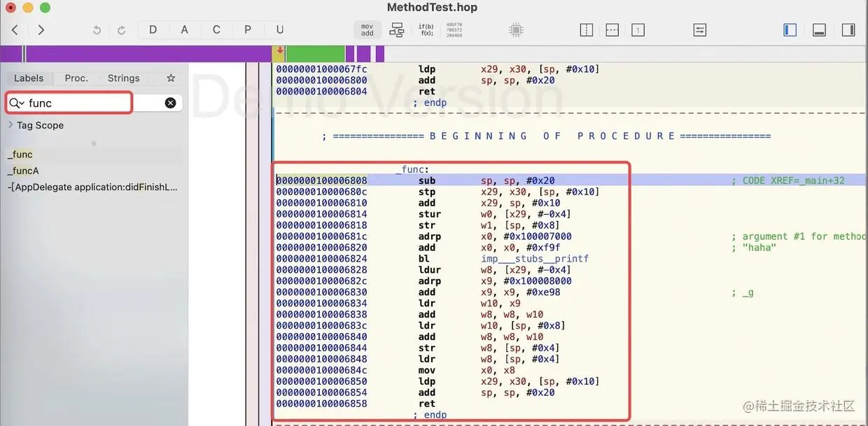Select AppDelegate application:didFinishL... label
Viewport: 868px width, 426px height.
click(x=92, y=187)
